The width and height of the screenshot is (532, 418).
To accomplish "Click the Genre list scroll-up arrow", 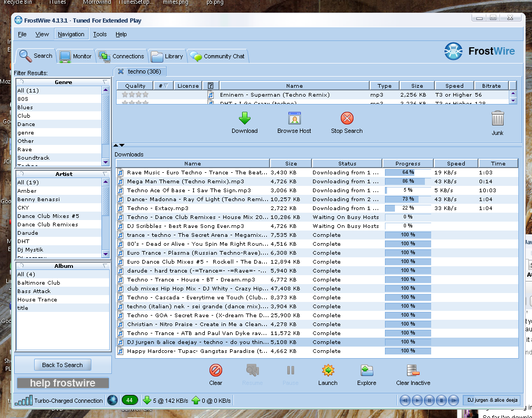I will pyautogui.click(x=106, y=90).
